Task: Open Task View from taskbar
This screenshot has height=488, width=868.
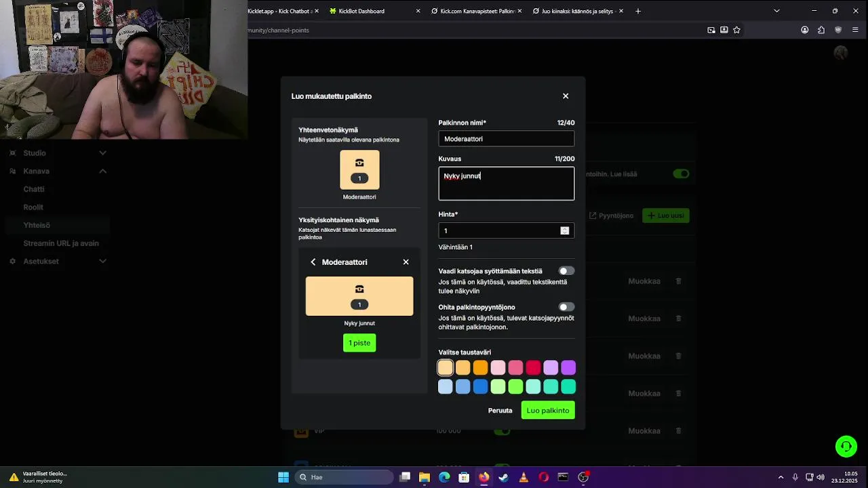Action: coord(405,477)
